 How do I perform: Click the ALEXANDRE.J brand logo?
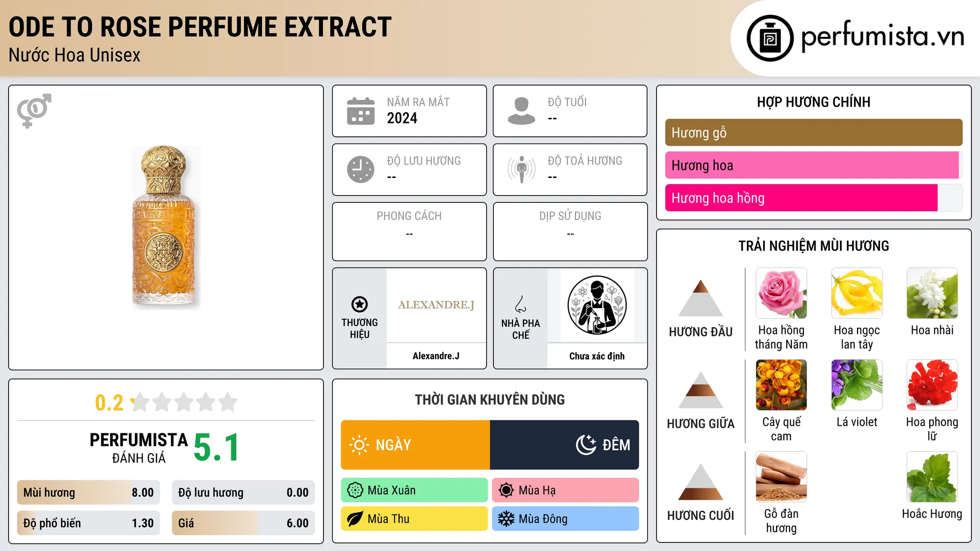point(436,305)
